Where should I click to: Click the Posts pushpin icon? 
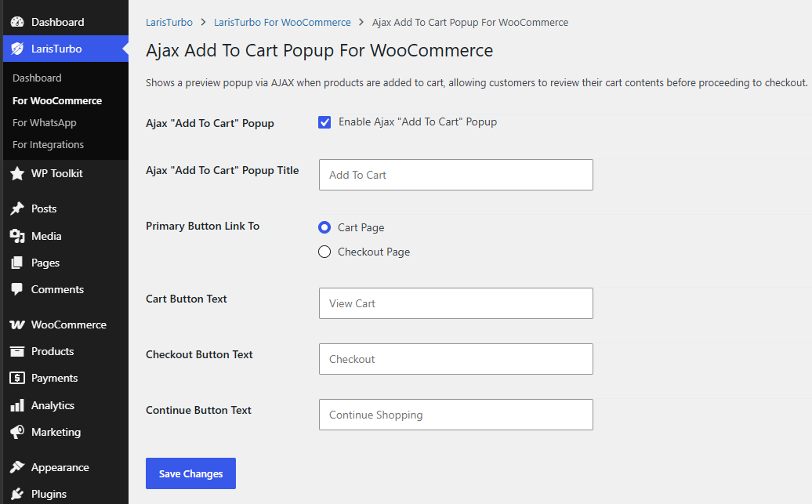(x=17, y=208)
